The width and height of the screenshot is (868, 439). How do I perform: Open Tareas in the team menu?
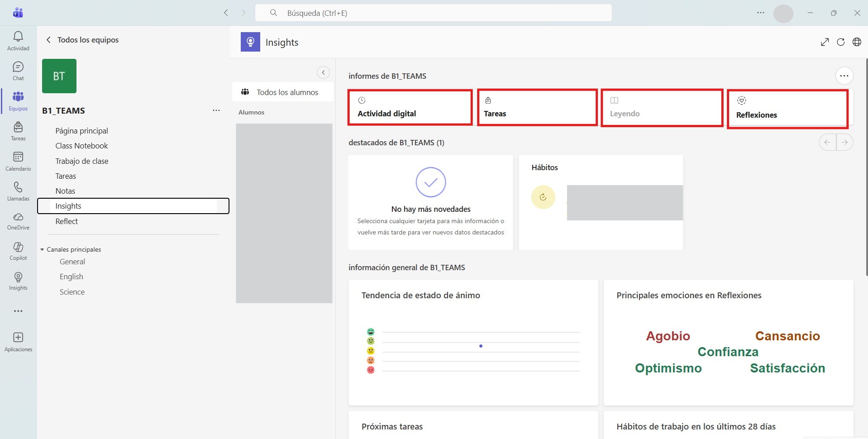[66, 176]
